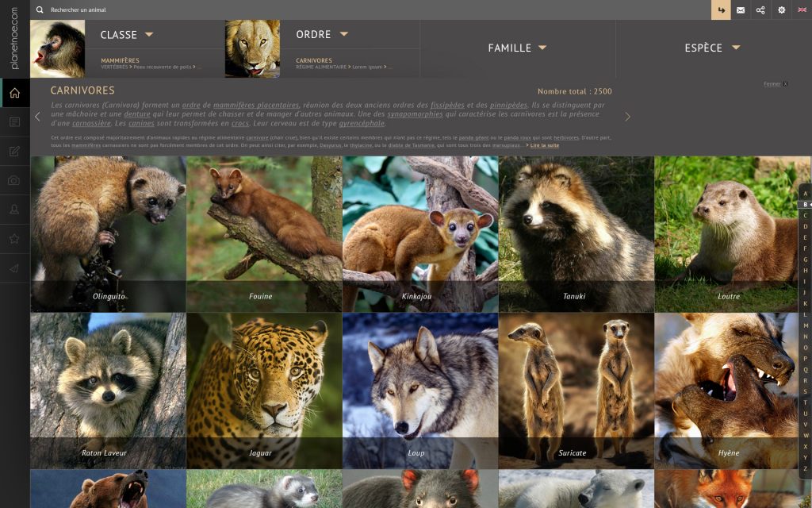The image size is (812, 508).
Task: Go to next description with right chevron
Action: point(628,117)
